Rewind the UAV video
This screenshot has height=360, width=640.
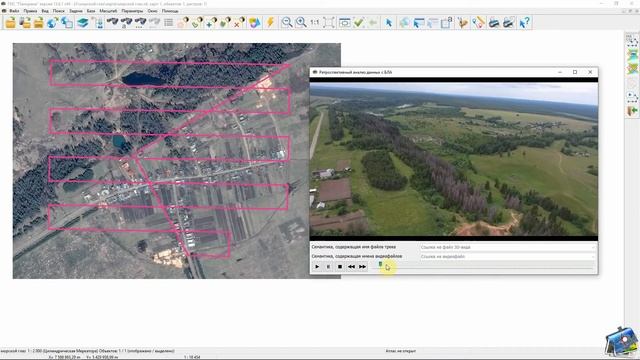coord(351,267)
